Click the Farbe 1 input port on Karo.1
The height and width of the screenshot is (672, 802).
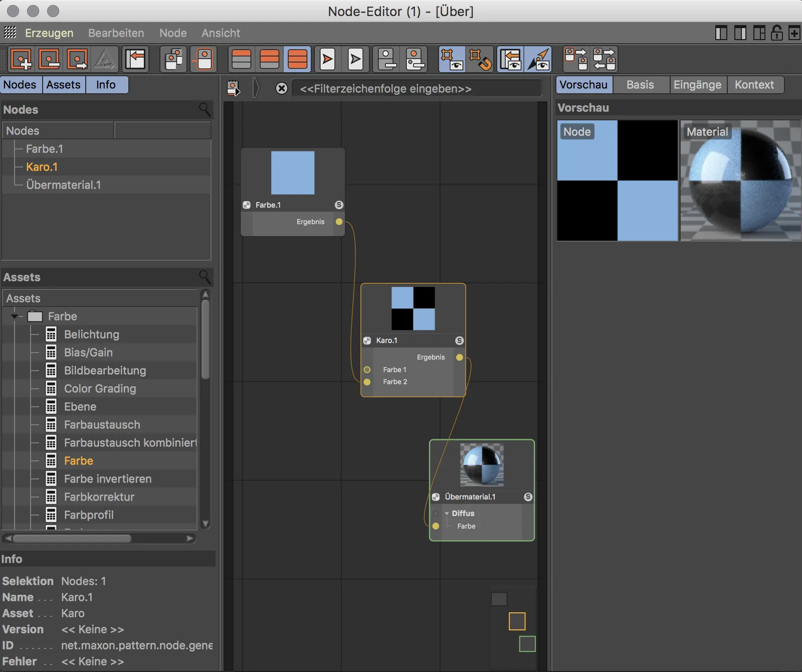[367, 370]
